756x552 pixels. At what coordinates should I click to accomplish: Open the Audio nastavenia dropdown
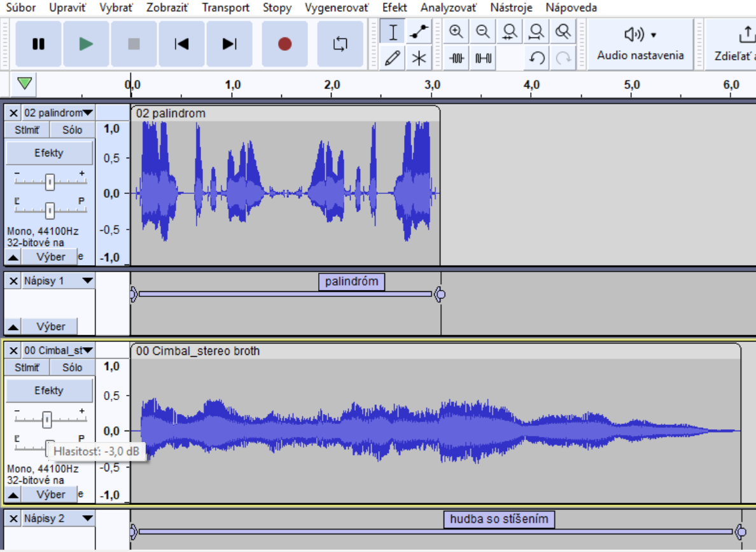pos(640,43)
